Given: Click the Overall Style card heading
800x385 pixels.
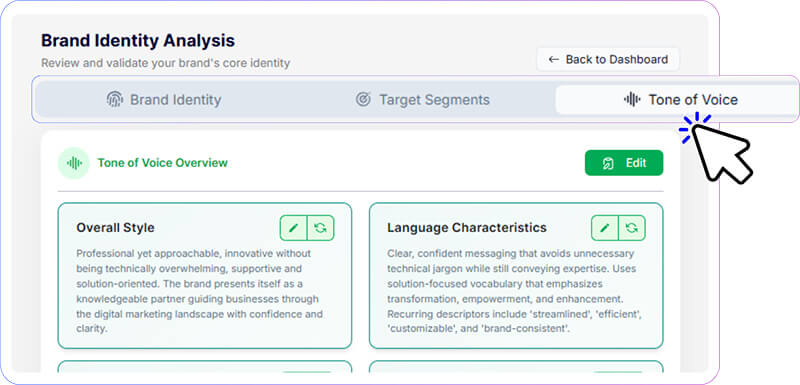Looking at the screenshot, I should click(115, 227).
